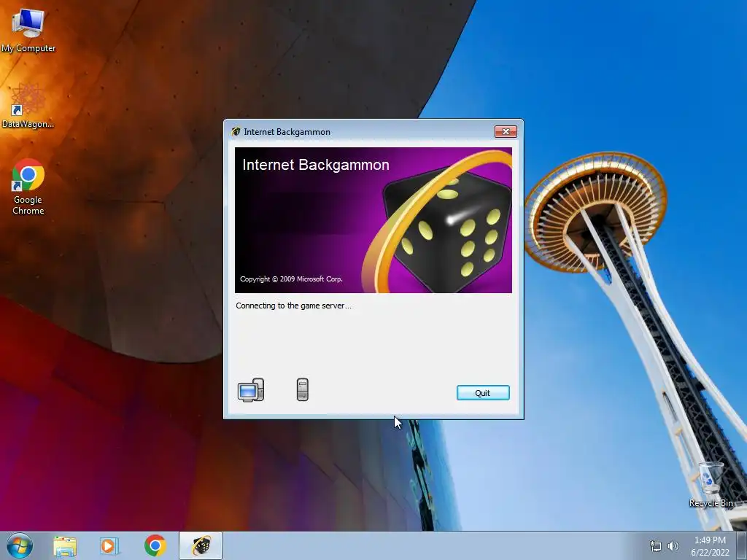Click the network tray icon
Image resolution: width=747 pixels, height=560 pixels.
point(656,546)
